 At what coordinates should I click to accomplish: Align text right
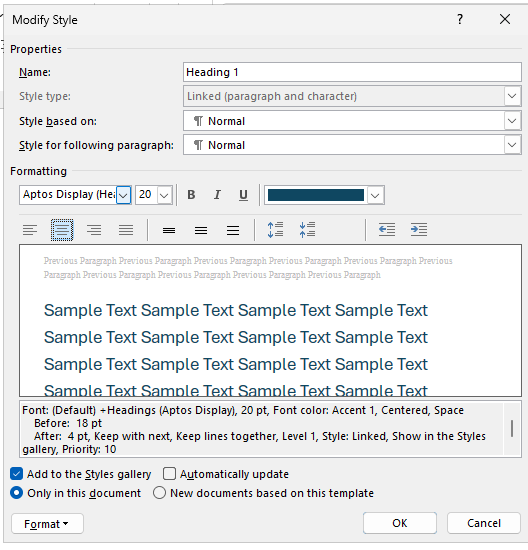pos(94,230)
